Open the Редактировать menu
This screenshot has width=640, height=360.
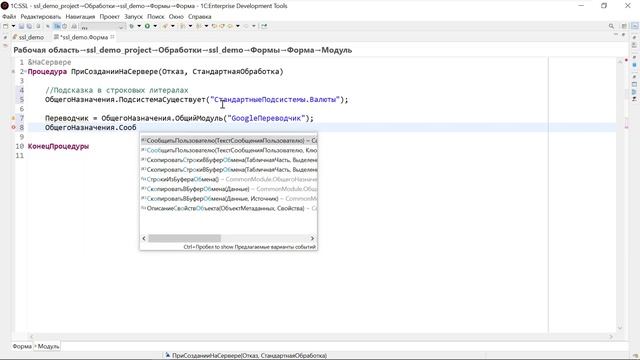coord(40,17)
